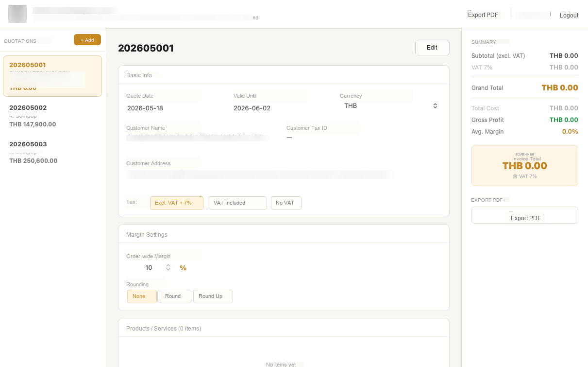Click the Order-wide Margin value 10
The width and height of the screenshot is (588, 367).
pos(149,268)
